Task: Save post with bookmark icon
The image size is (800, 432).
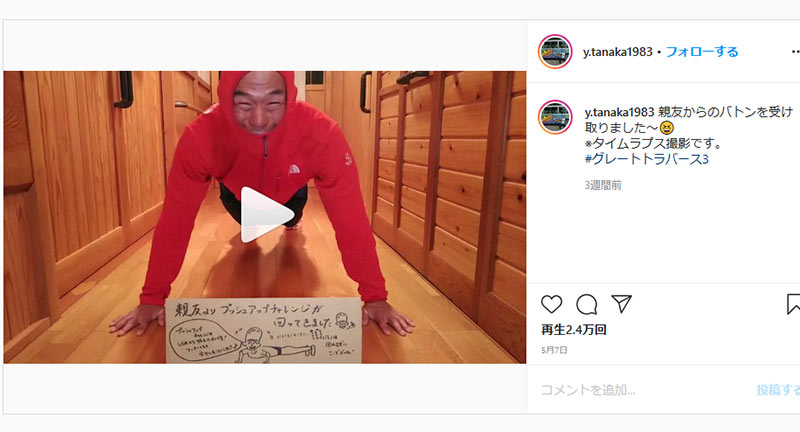Action: point(793,304)
